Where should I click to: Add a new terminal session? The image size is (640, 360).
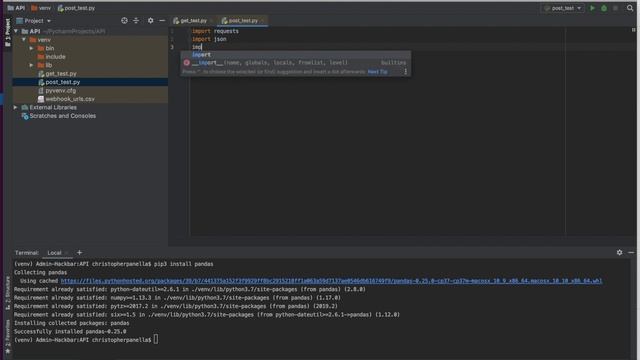[x=79, y=253]
